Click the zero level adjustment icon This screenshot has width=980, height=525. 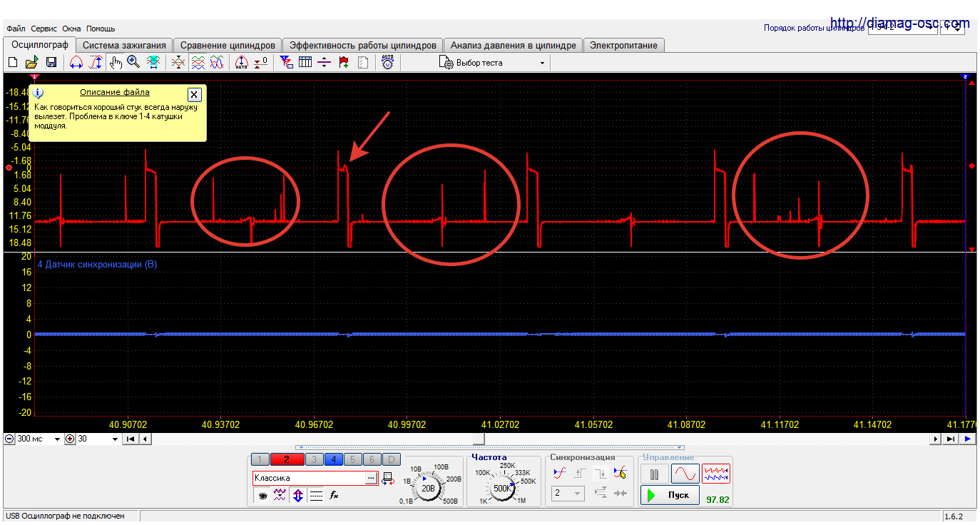[x=261, y=63]
